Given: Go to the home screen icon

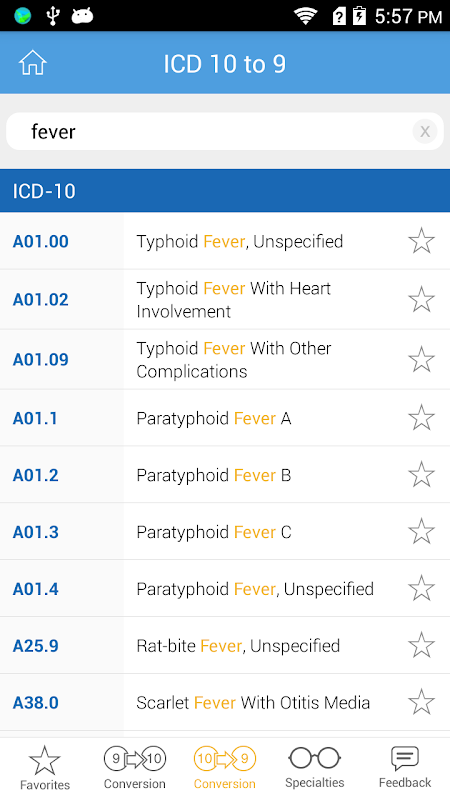Looking at the screenshot, I should coord(33,63).
